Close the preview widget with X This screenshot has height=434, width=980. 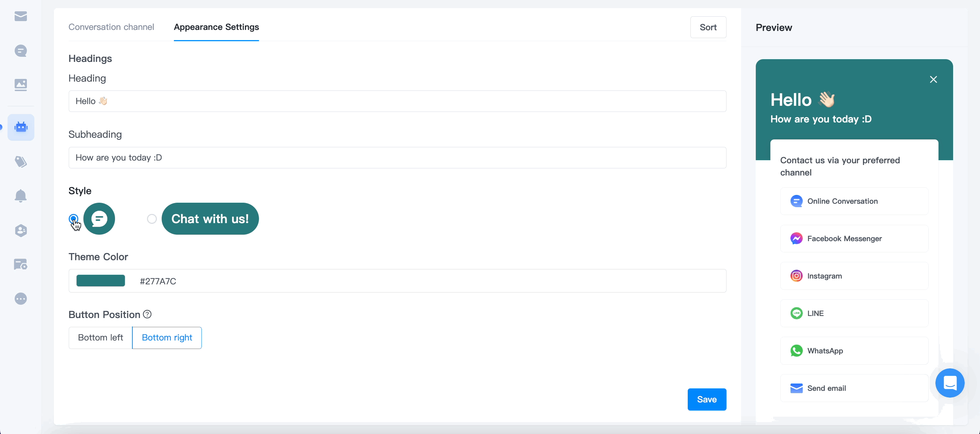point(933,80)
